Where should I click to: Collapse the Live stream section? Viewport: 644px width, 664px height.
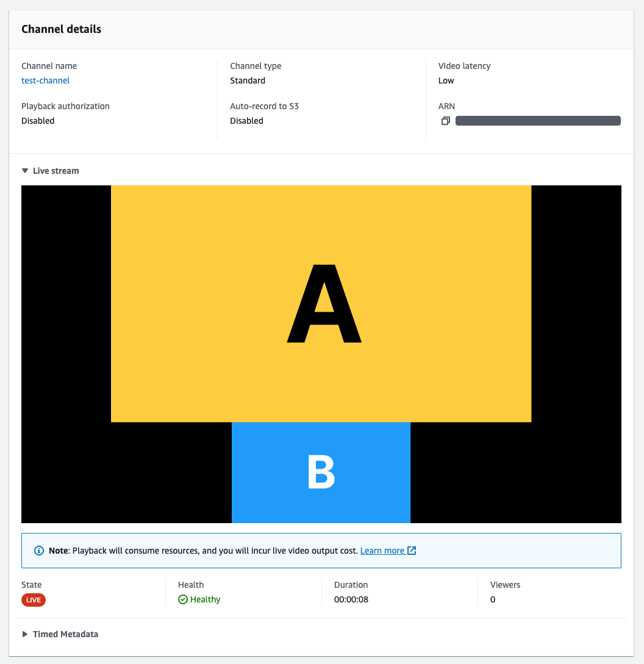point(25,171)
